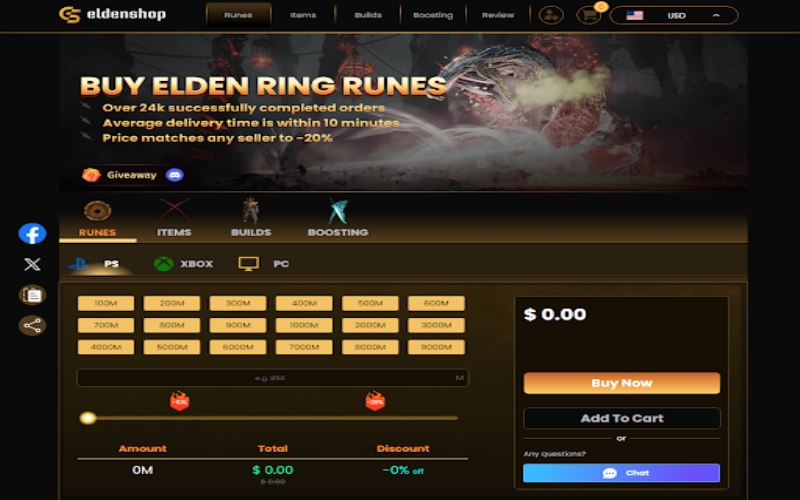The image size is (800, 500).
Task: Click the Buy Now button
Action: point(621,383)
